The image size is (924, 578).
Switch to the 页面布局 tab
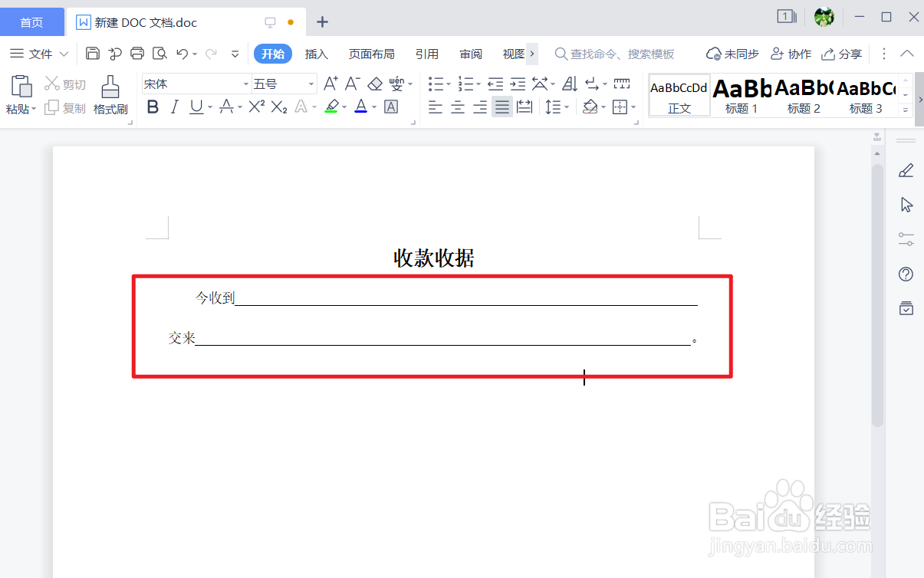point(372,54)
